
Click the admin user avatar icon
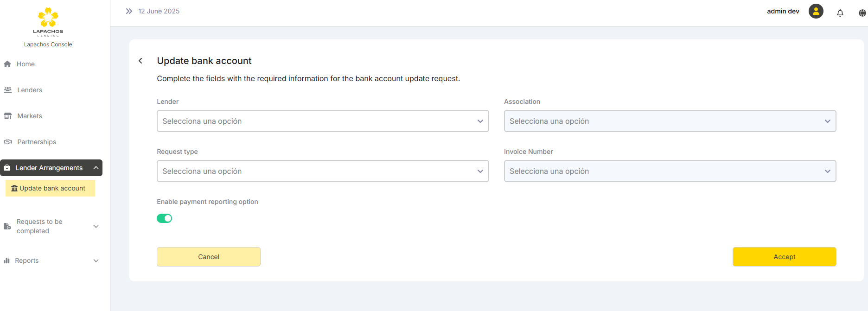(x=816, y=11)
